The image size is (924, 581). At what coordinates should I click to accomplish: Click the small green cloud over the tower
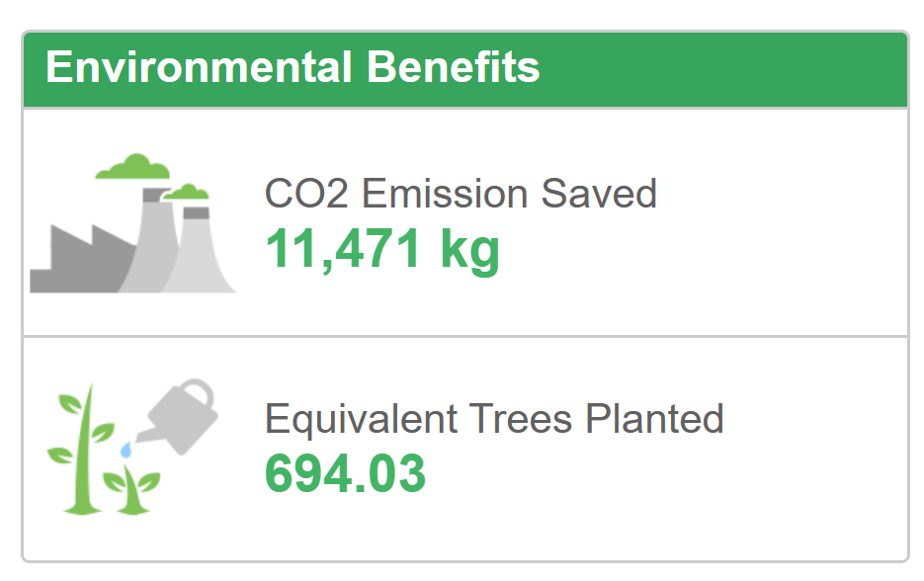[186, 192]
